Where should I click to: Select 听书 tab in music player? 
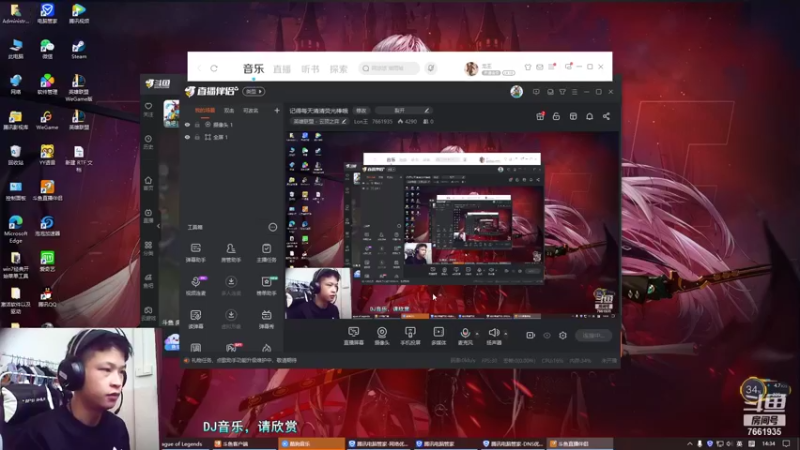310,69
